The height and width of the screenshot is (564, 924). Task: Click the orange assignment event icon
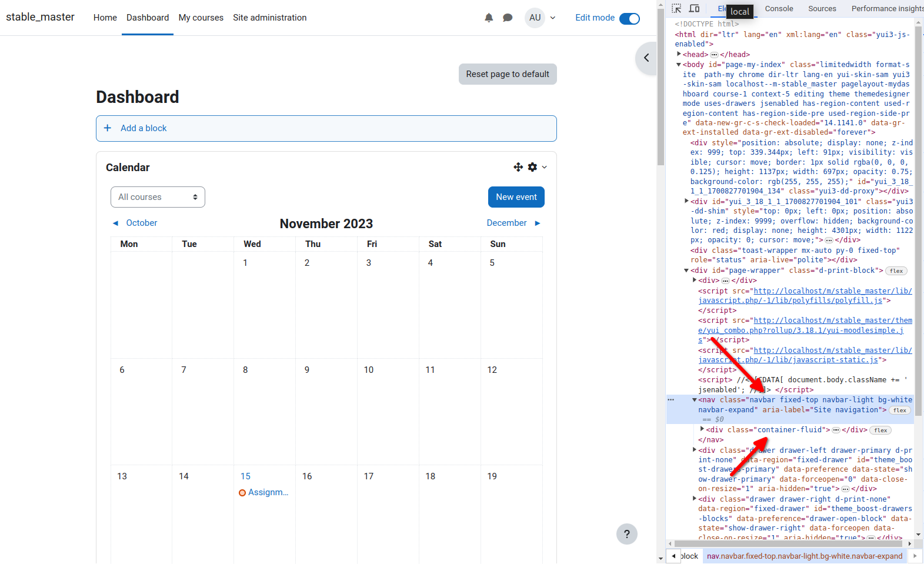(x=242, y=493)
